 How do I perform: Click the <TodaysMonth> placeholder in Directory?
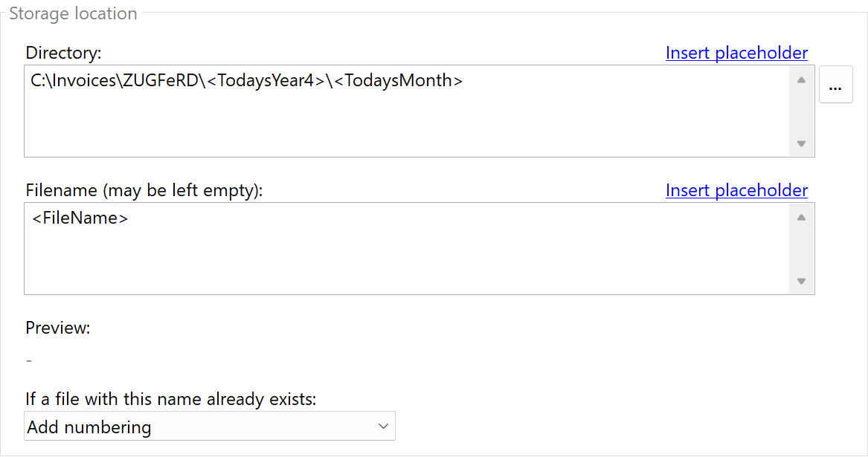[x=398, y=80]
